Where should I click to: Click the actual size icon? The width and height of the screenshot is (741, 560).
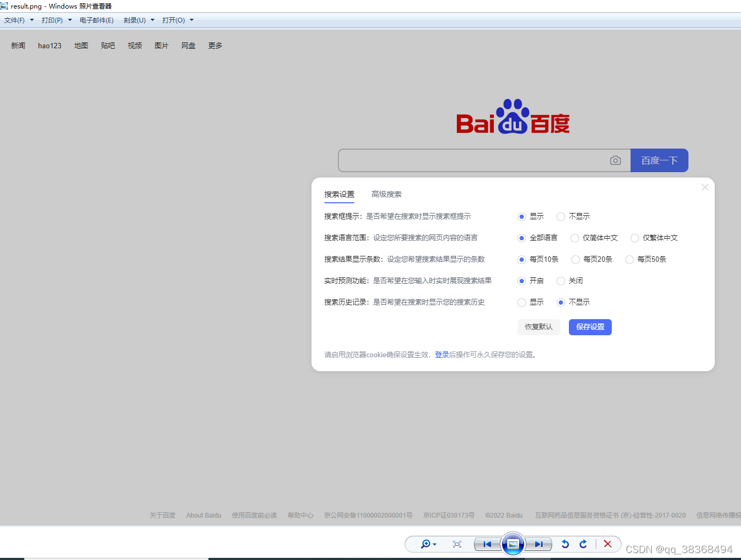click(x=457, y=544)
